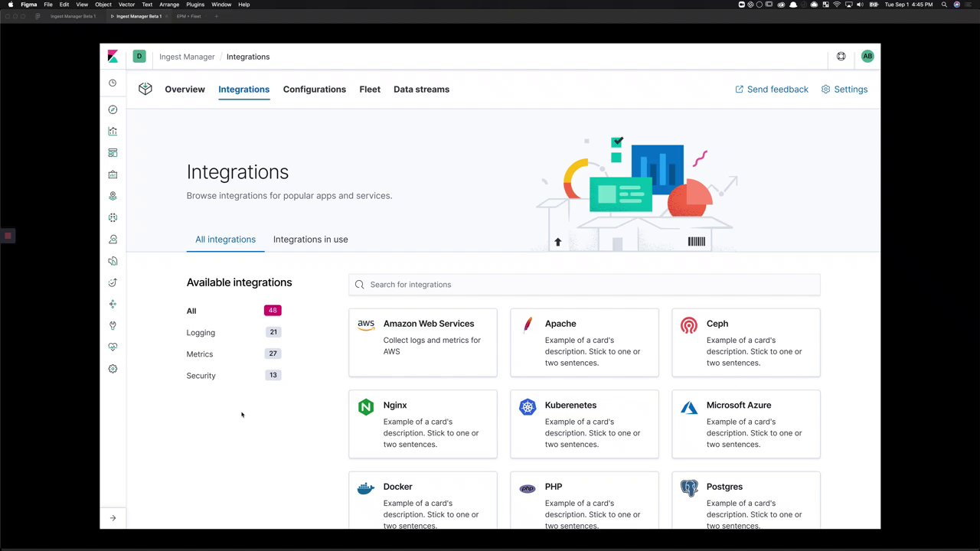Click the Amazon Web Services logo
Image resolution: width=980 pixels, height=551 pixels.
(x=366, y=324)
